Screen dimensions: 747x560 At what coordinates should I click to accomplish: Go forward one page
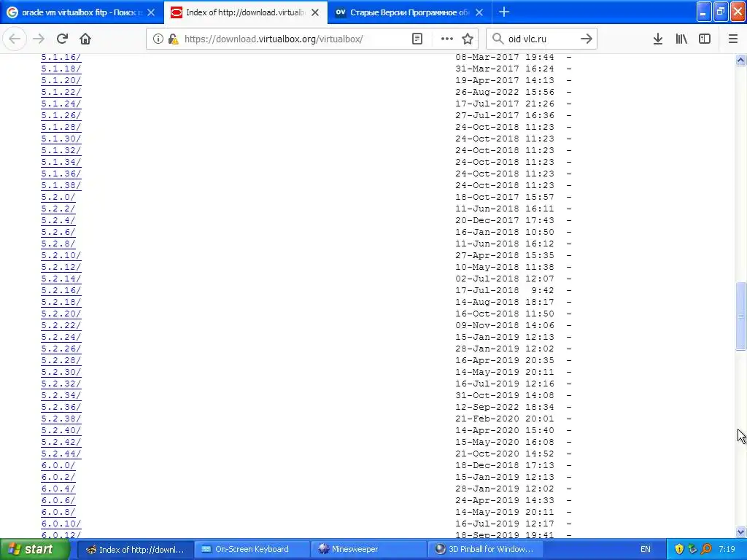point(39,39)
